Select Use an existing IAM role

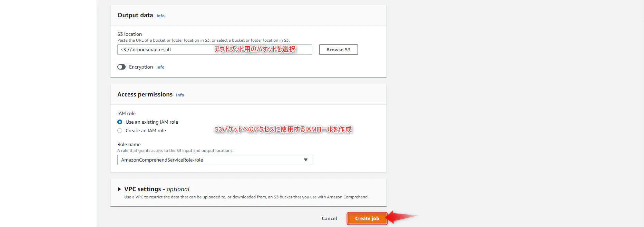click(x=120, y=122)
